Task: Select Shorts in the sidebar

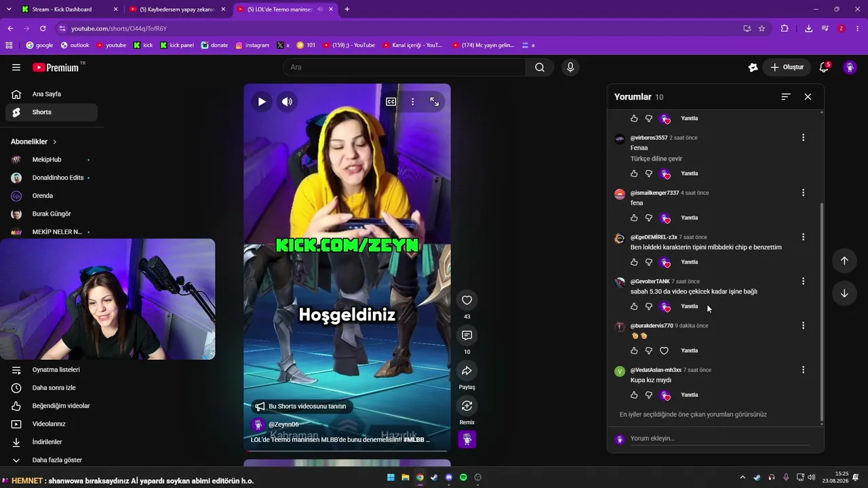Action: click(x=52, y=113)
